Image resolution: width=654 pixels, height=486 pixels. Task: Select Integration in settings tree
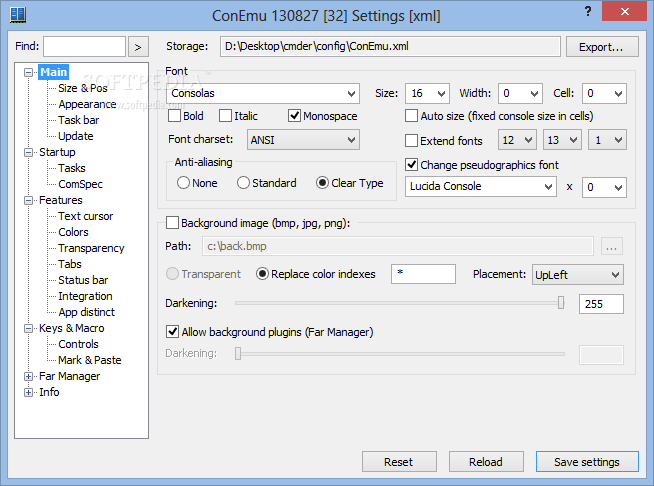85,296
